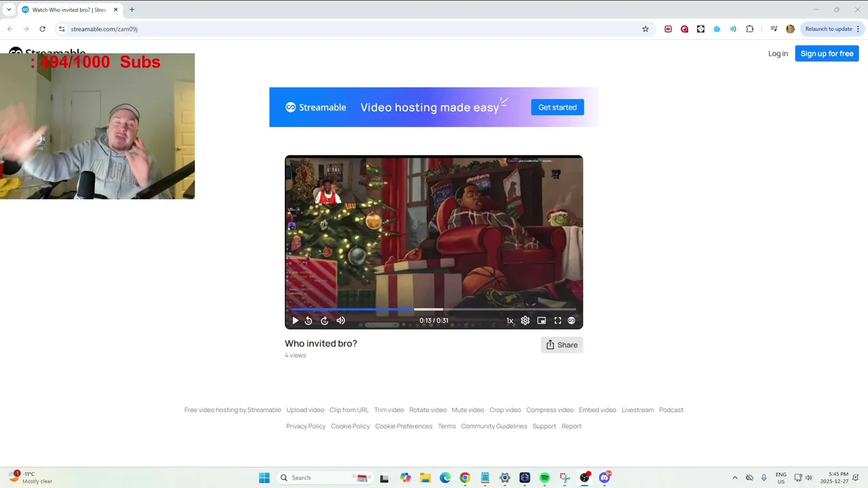Click Log in
The image size is (868, 488).
pos(778,54)
